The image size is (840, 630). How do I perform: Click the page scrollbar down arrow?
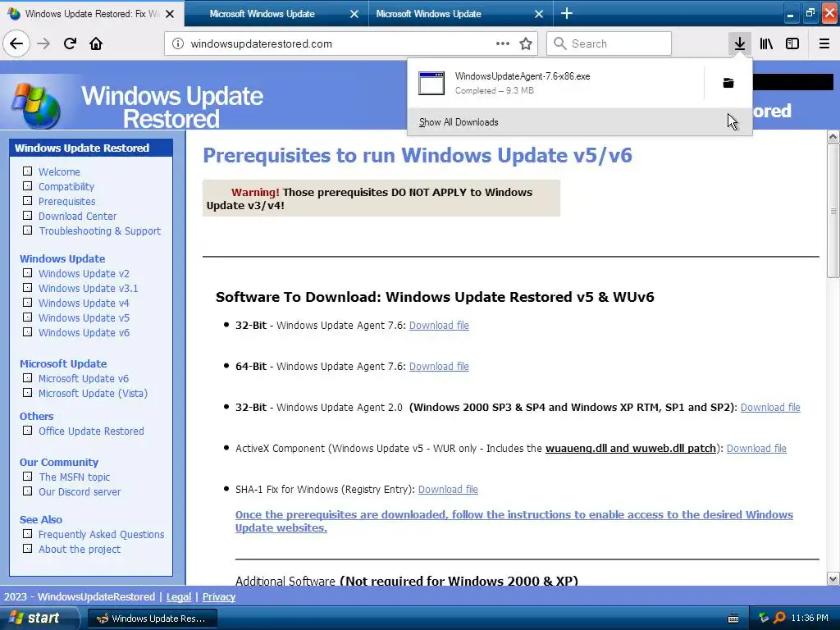click(833, 578)
